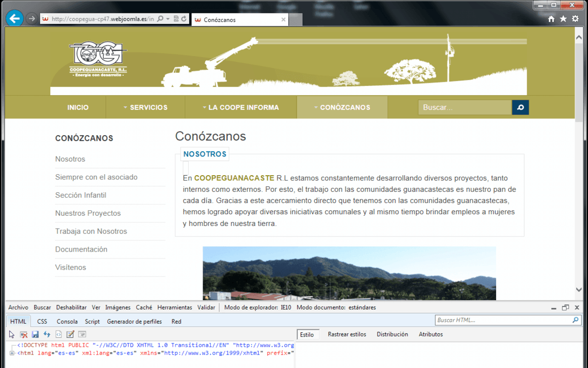The image size is (588, 368).
Task: Toggle the word wrap icon in HTML toolbar
Action: [x=82, y=334]
